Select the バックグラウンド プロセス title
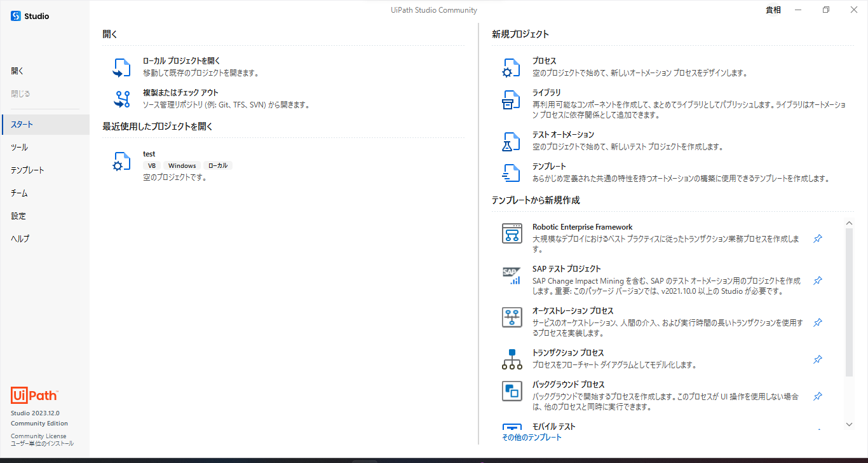868x463 pixels. [x=569, y=385]
